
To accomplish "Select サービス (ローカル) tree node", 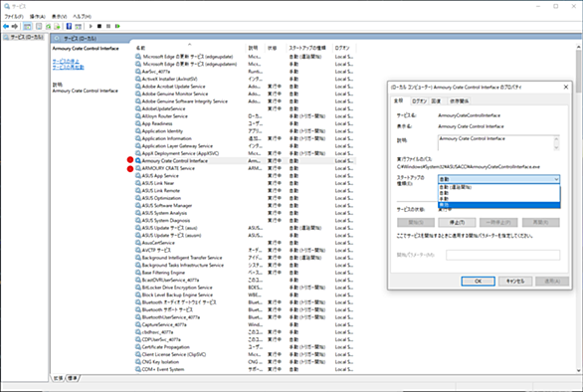I will click(x=25, y=37).
